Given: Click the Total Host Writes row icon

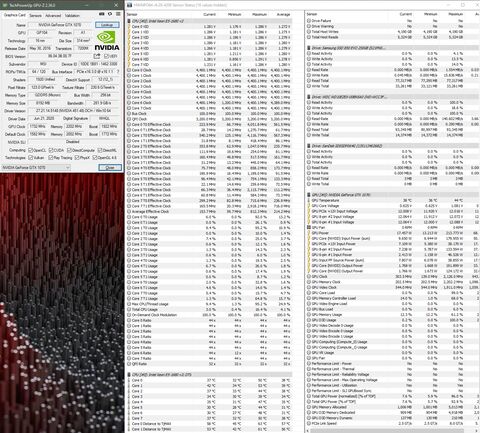Looking at the screenshot, I should [x=309, y=32].
